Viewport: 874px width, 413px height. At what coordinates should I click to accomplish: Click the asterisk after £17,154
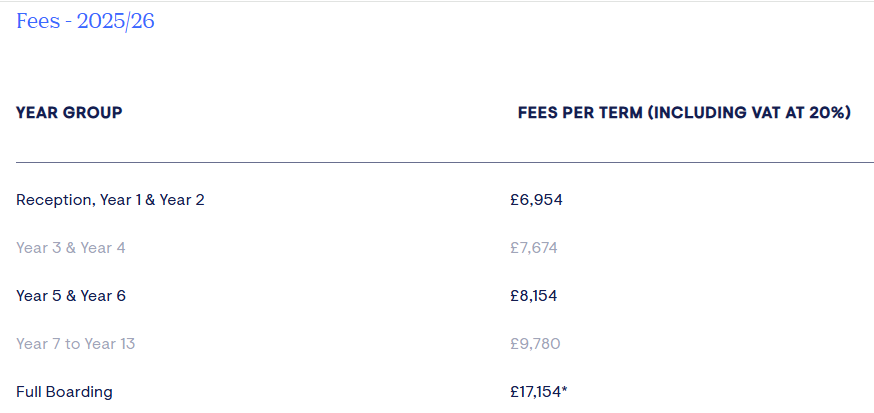[564, 390]
